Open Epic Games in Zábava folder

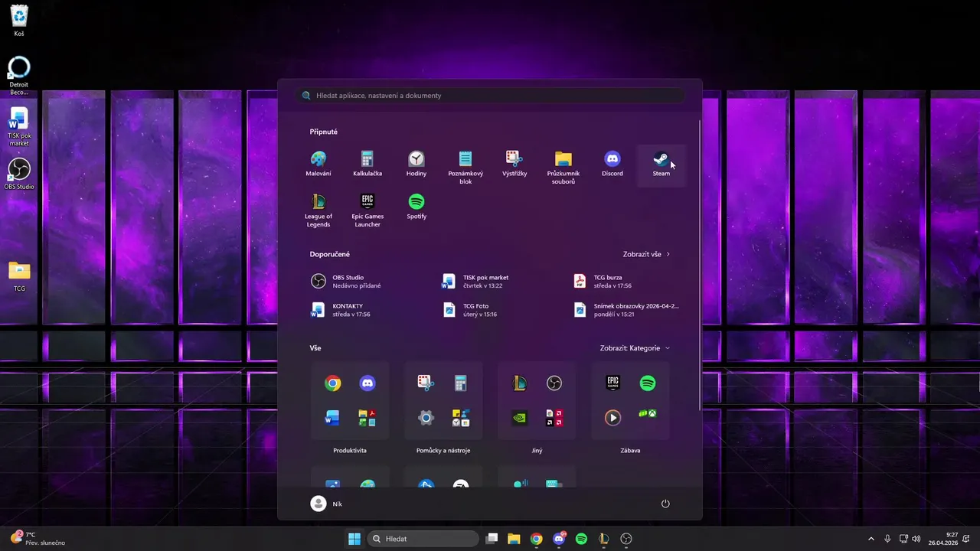(x=612, y=383)
